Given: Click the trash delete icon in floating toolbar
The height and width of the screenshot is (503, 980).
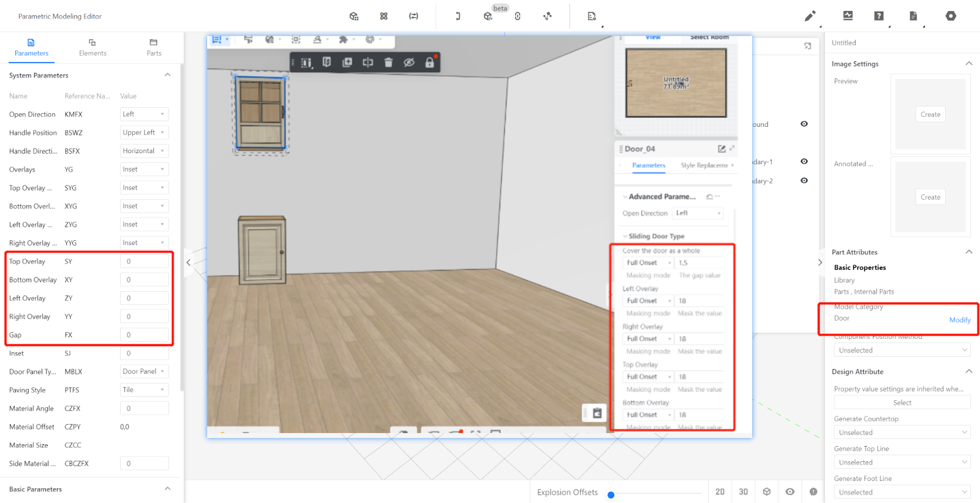Looking at the screenshot, I should pyautogui.click(x=388, y=62).
